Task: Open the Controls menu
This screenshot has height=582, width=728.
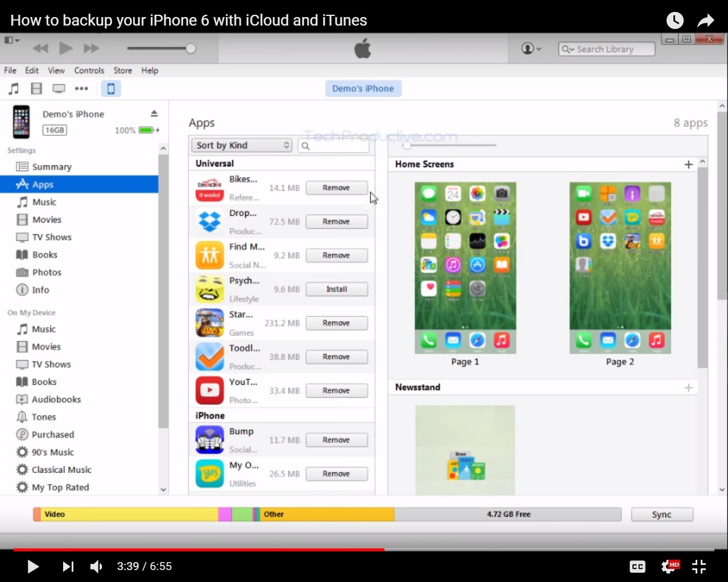Action: [x=89, y=70]
